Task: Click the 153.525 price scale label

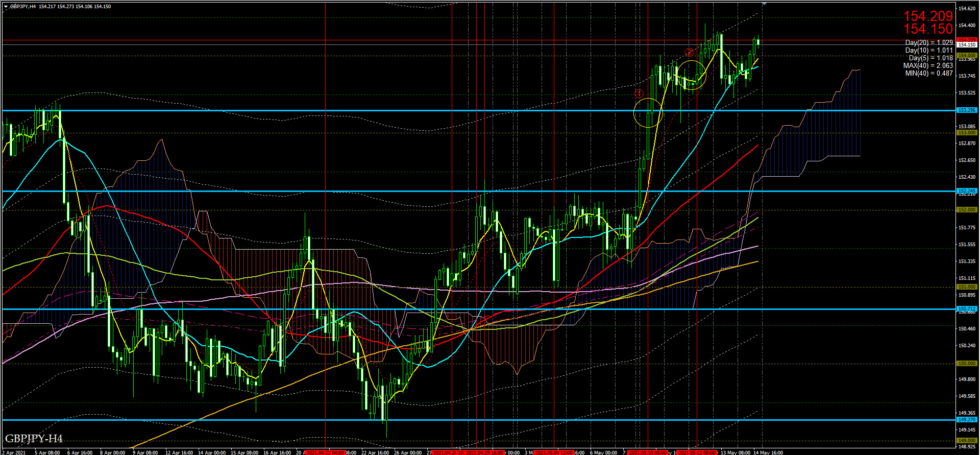Action: [x=967, y=93]
